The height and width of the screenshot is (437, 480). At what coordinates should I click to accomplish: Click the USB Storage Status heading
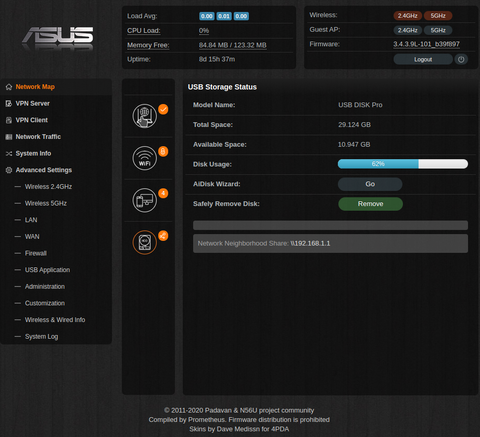[x=222, y=87]
